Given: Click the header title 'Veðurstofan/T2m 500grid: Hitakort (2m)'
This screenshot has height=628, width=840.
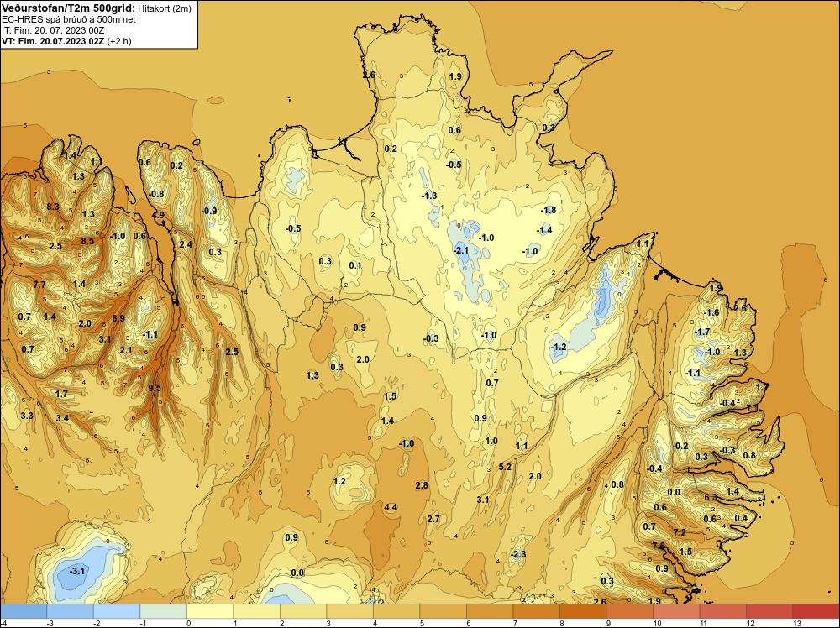Looking at the screenshot, I should pyautogui.click(x=97, y=8).
